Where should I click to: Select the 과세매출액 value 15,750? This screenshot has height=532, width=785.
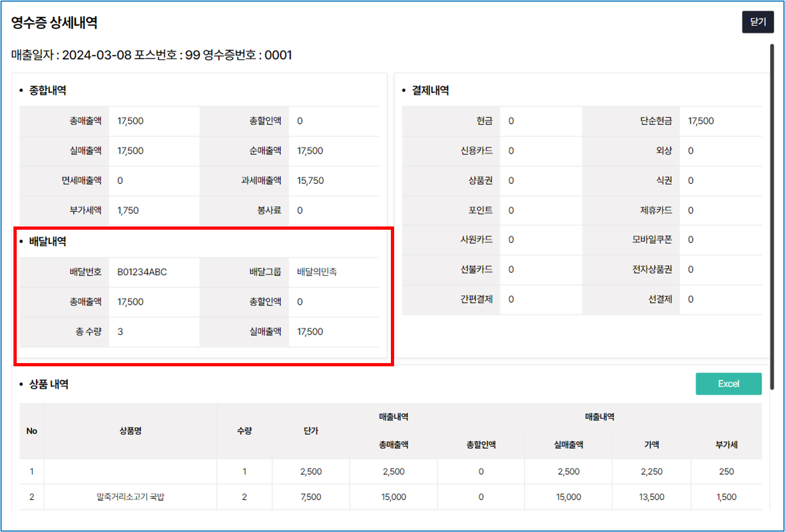pyautogui.click(x=310, y=181)
